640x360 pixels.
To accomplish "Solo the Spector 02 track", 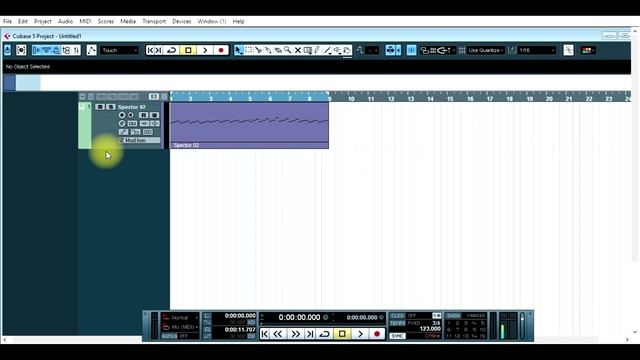I will pyautogui.click(x=111, y=107).
